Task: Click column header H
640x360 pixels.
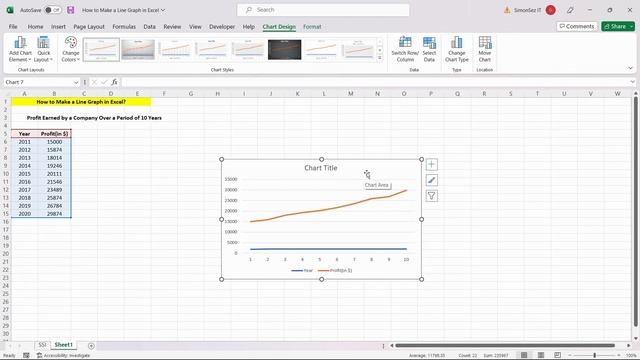Action: (218, 93)
